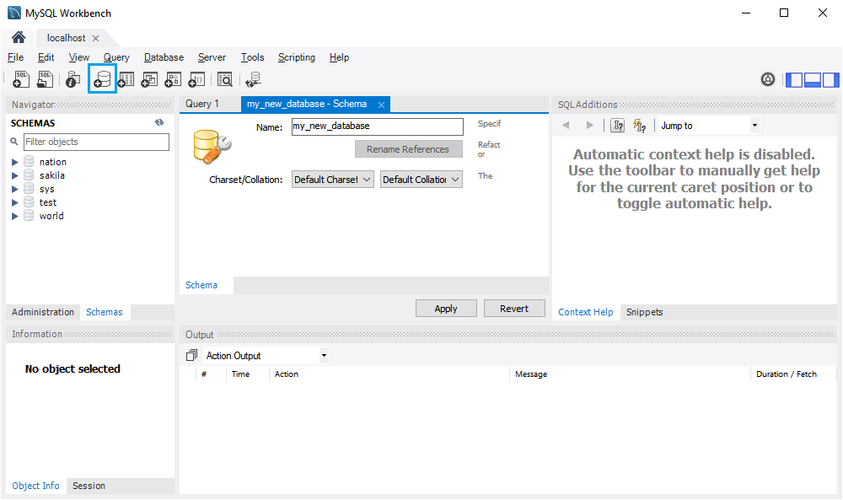Refresh the SCHEMAS list

coord(159,123)
